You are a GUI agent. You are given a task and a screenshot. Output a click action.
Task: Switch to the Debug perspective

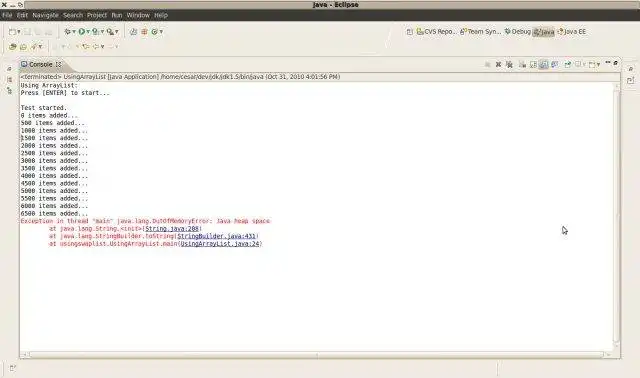point(517,31)
